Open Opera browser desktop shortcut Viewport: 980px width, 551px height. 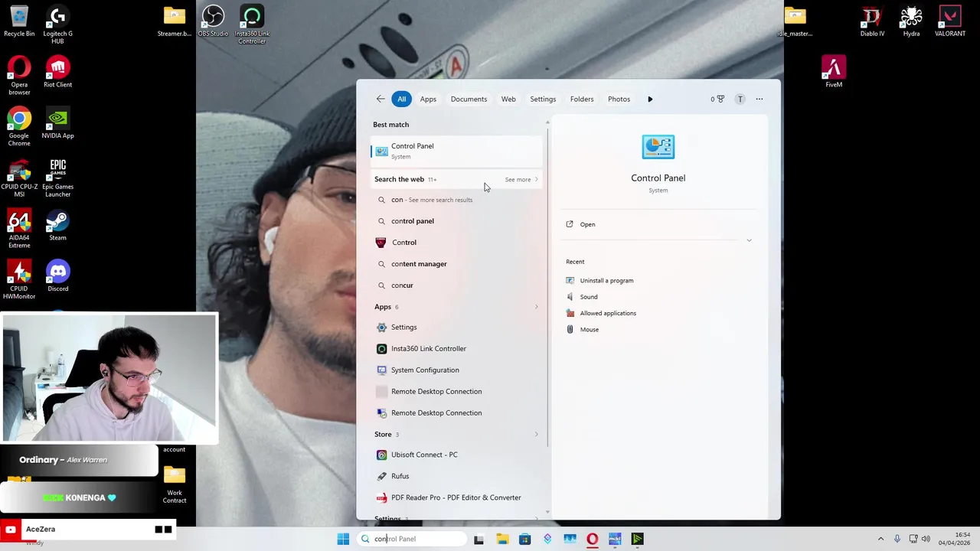click(x=19, y=76)
